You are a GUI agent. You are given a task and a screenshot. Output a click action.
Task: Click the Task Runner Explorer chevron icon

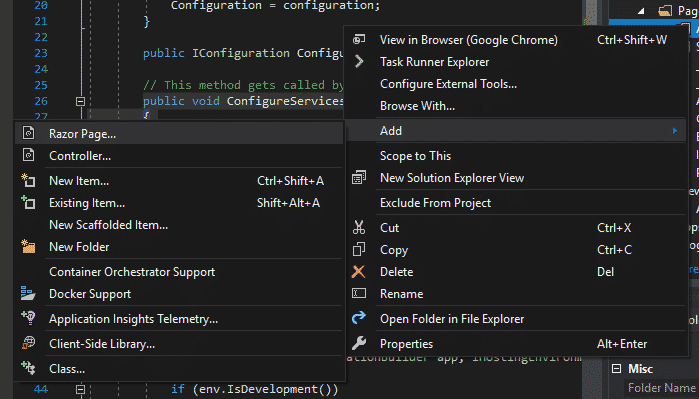359,62
